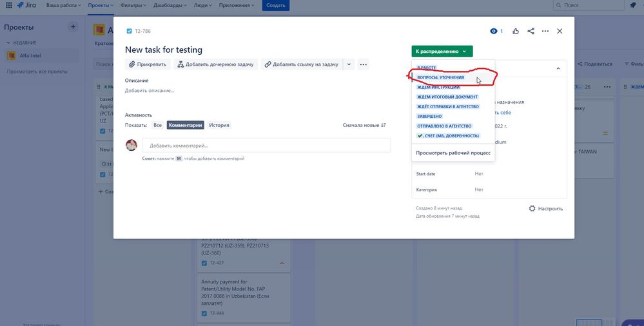
Task: Click the Прикрепить button
Action: click(148, 64)
